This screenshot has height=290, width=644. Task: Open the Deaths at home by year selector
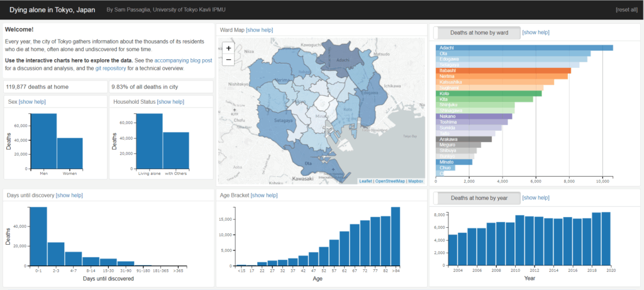[477, 198]
